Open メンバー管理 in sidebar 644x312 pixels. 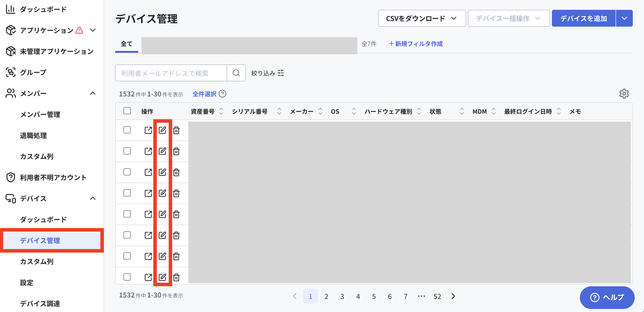click(x=40, y=114)
